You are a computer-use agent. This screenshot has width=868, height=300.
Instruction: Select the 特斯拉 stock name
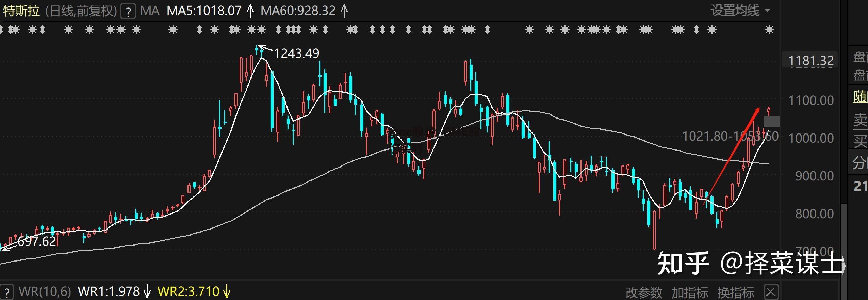coord(21,11)
